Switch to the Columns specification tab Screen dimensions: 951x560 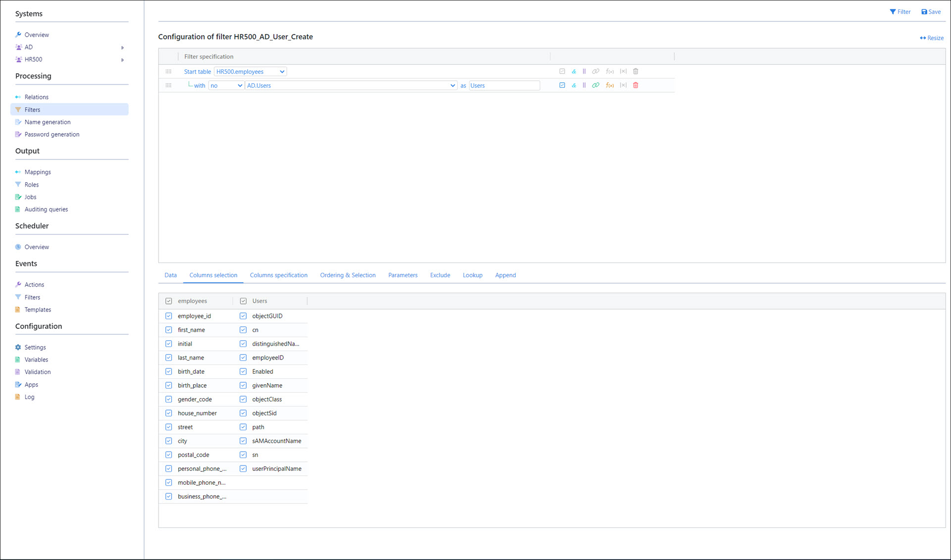(x=278, y=275)
